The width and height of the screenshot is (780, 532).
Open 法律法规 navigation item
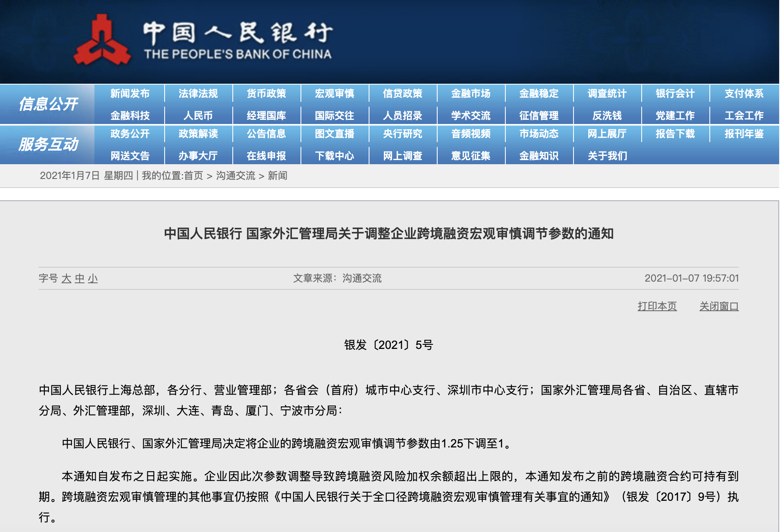198,94
